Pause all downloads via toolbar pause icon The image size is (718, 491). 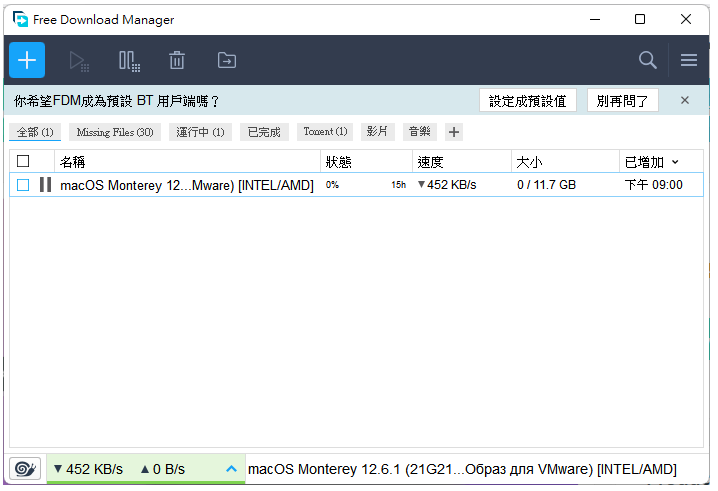click(x=129, y=61)
